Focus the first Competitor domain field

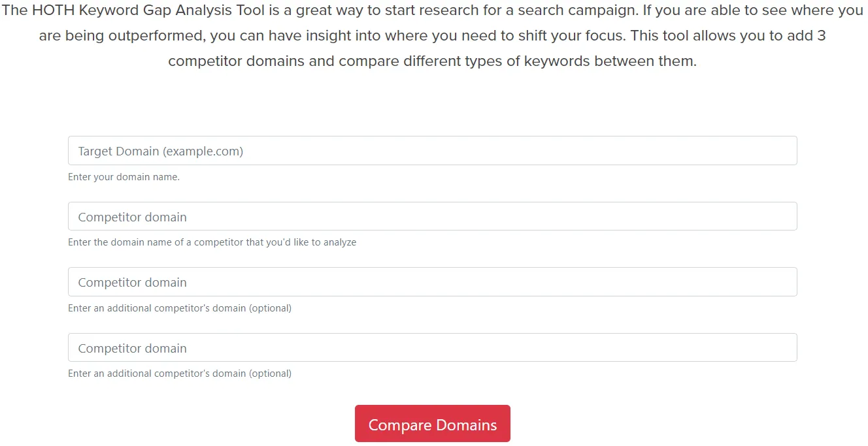pos(431,217)
